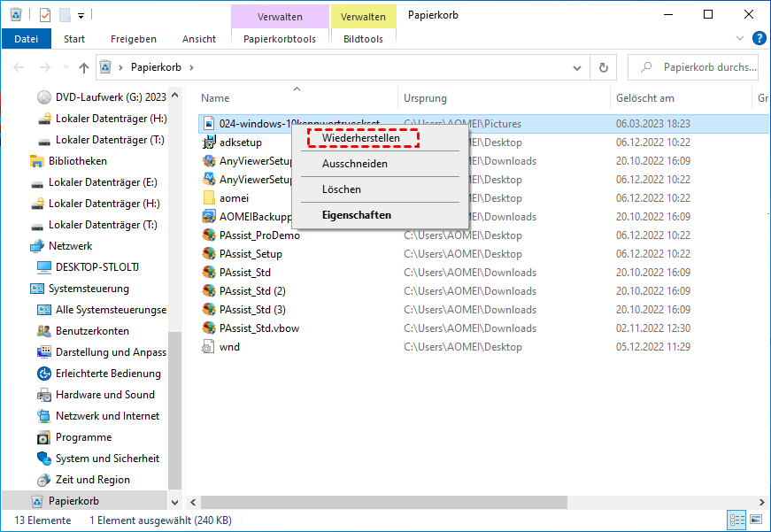
Task: Switch to details view icon in status bar
Action: [736, 520]
